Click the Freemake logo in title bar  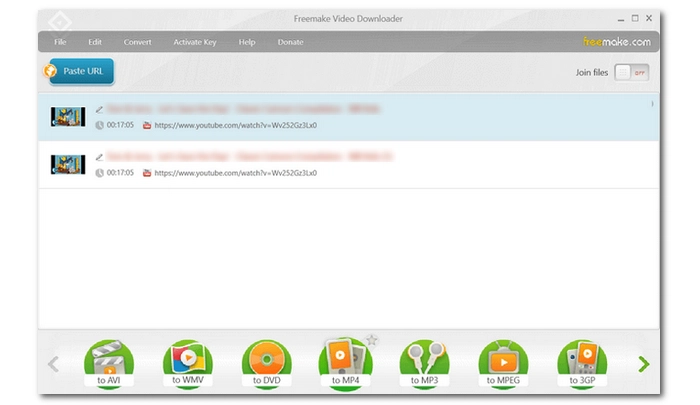pos(60,22)
